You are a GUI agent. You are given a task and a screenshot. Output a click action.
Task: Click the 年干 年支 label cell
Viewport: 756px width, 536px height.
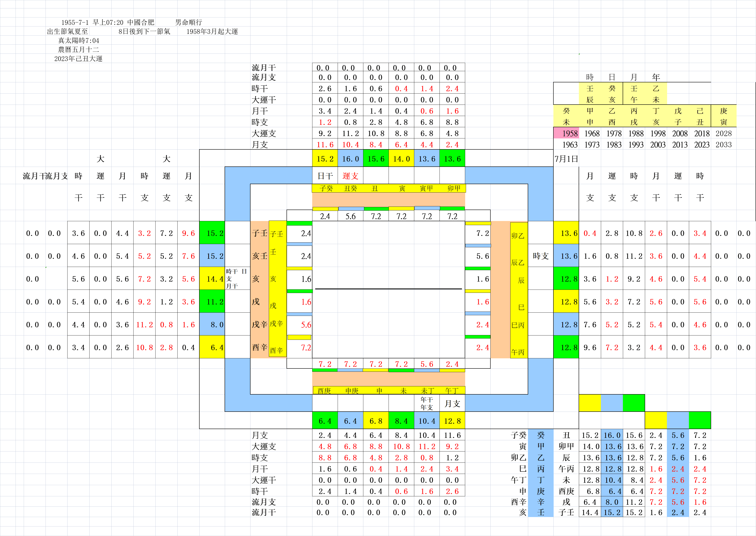coord(427,403)
